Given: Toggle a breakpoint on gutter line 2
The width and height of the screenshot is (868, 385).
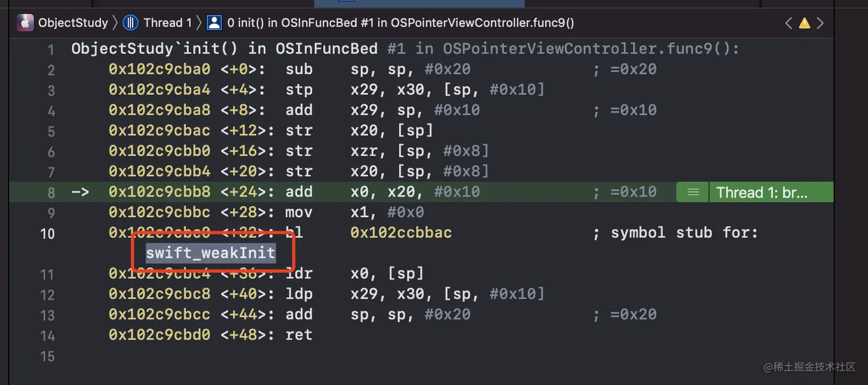Looking at the screenshot, I should tap(51, 70).
